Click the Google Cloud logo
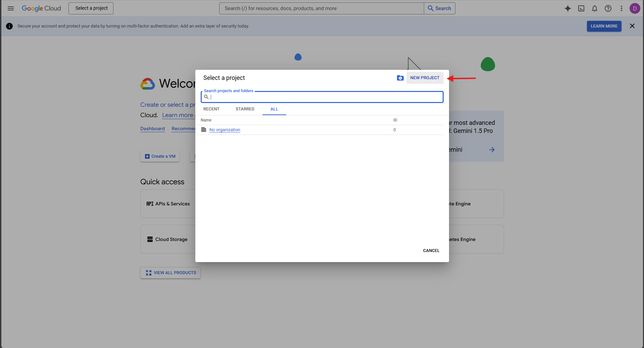644x348 pixels. 41,8
